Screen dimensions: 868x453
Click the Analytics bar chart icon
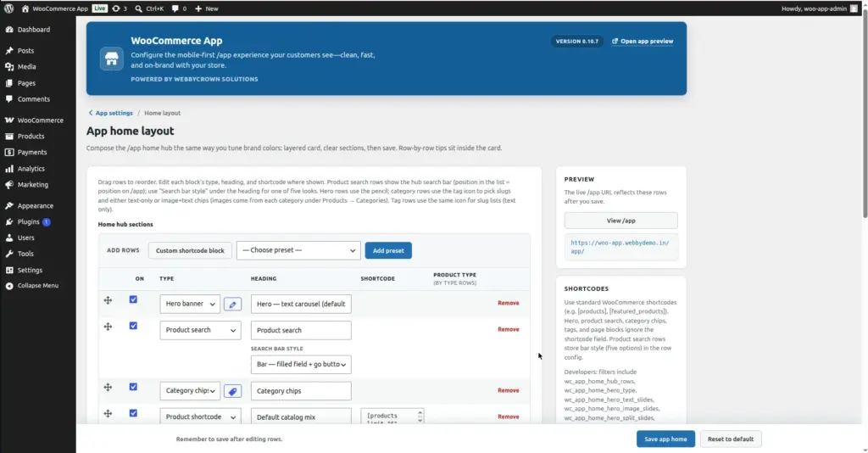coord(9,168)
